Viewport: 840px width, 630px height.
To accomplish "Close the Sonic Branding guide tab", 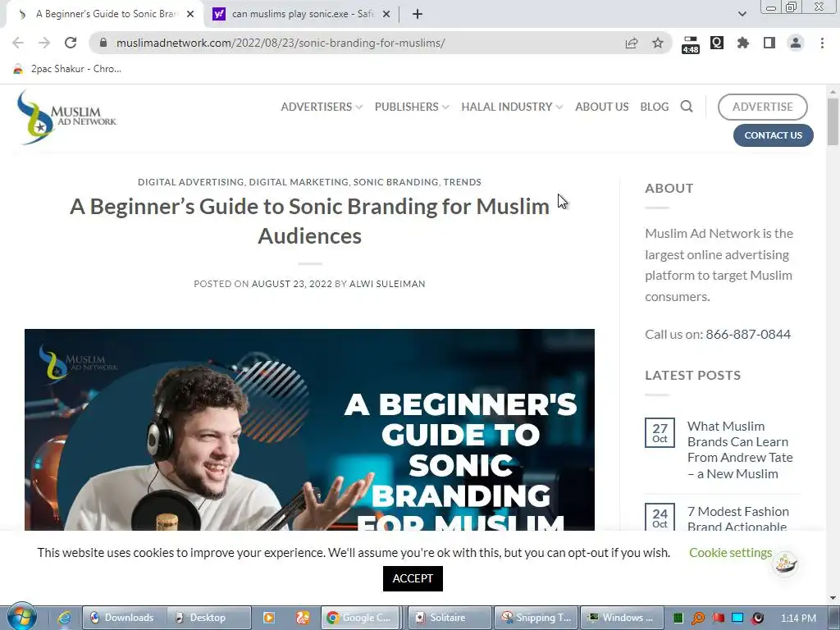I will point(190,14).
